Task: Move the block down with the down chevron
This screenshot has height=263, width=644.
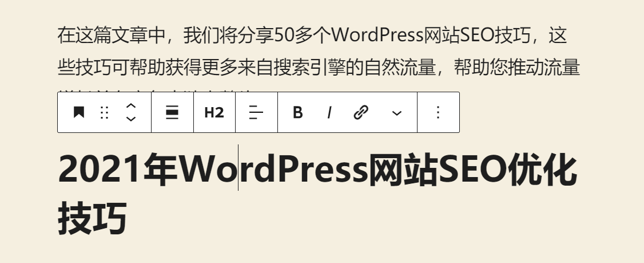Action: pyautogui.click(x=130, y=119)
